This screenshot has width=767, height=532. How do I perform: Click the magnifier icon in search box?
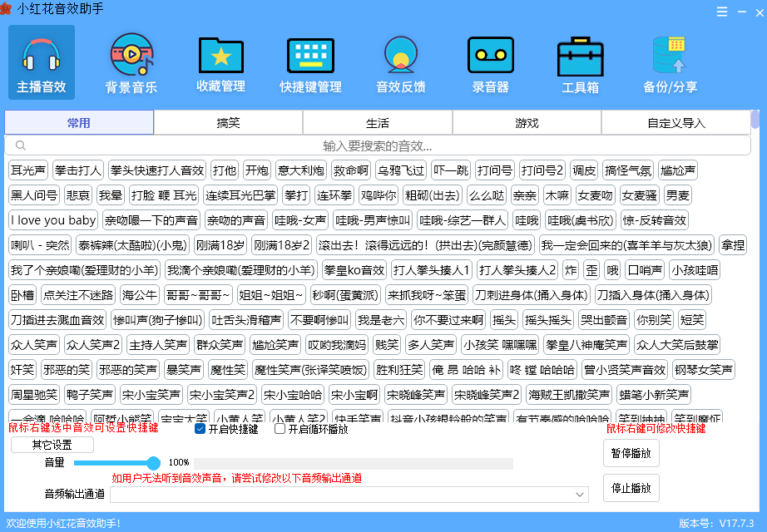[x=21, y=145]
